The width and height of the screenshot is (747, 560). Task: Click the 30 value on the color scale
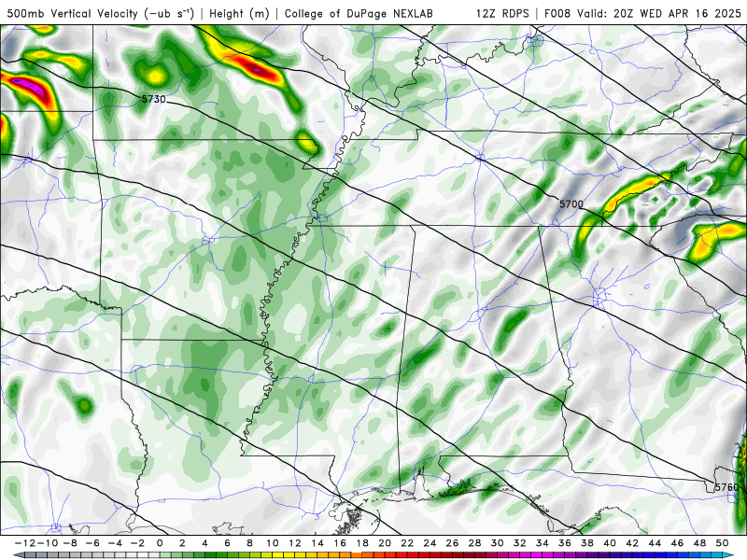(498, 543)
